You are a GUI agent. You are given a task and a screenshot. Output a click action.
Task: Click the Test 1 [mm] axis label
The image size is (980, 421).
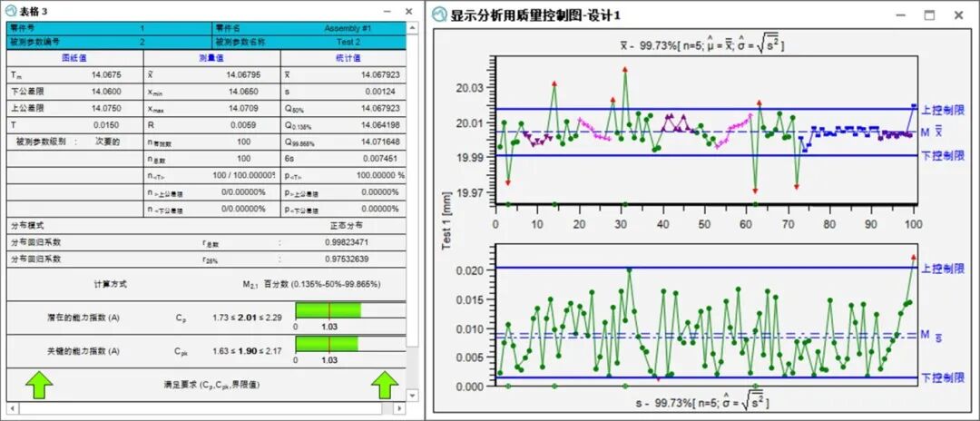tap(446, 220)
